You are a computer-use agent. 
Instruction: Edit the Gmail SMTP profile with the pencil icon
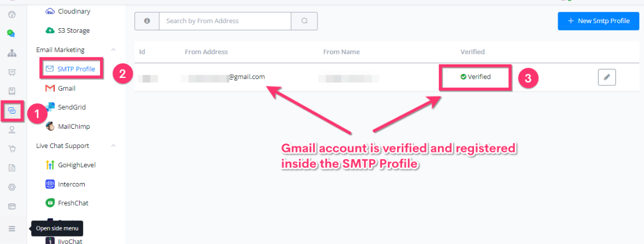click(x=607, y=77)
